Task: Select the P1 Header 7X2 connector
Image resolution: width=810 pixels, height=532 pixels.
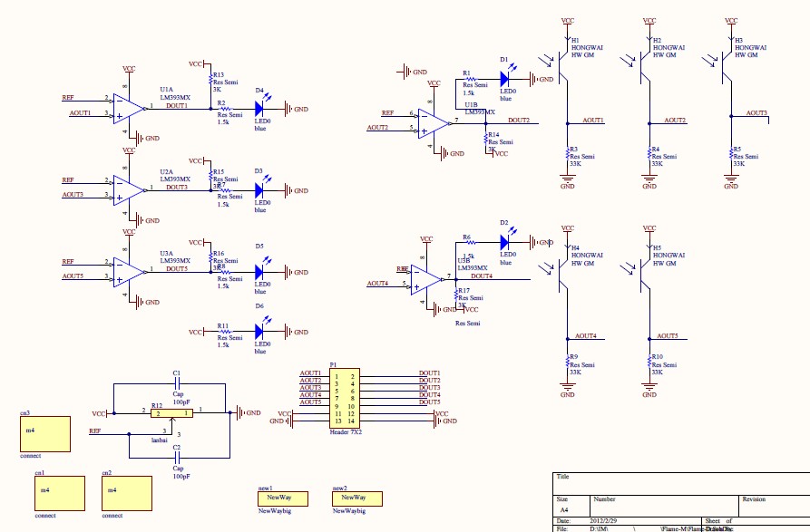Action: (345, 398)
